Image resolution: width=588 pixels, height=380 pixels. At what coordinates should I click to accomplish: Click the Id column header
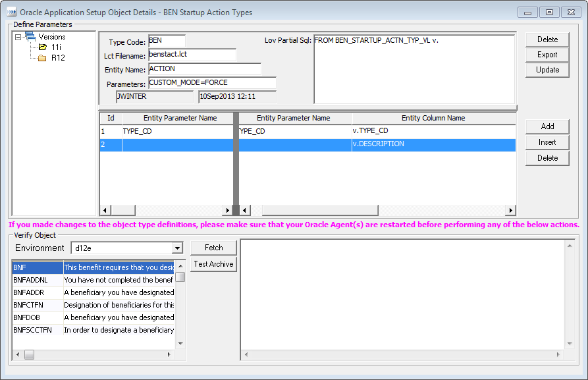[111, 118]
